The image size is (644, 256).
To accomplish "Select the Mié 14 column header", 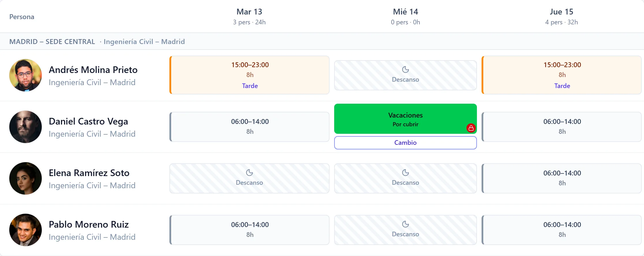I will pos(406,17).
